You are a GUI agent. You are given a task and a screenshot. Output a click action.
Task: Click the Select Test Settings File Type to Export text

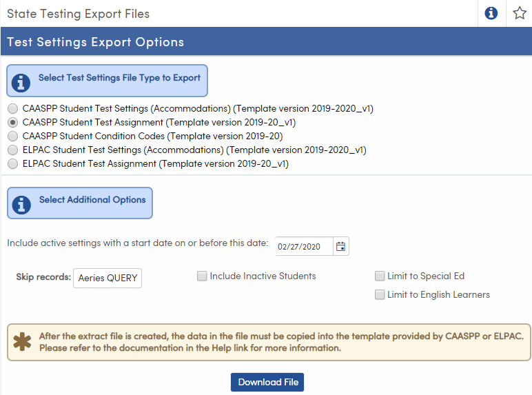119,78
